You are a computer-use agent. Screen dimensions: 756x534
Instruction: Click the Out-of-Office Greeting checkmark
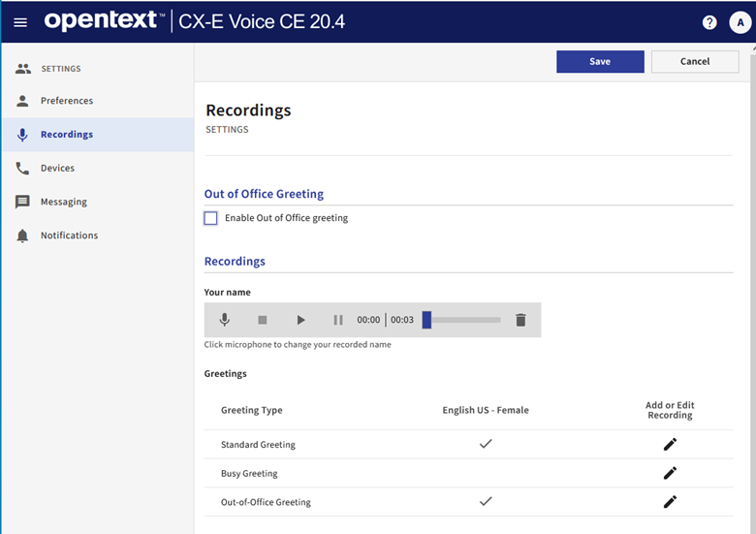486,502
